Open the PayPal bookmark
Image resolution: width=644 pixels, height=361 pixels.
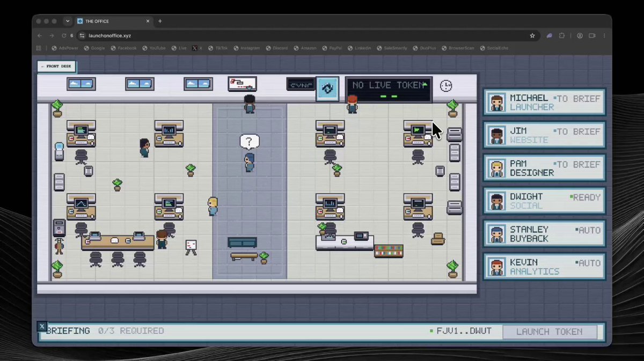click(x=332, y=48)
